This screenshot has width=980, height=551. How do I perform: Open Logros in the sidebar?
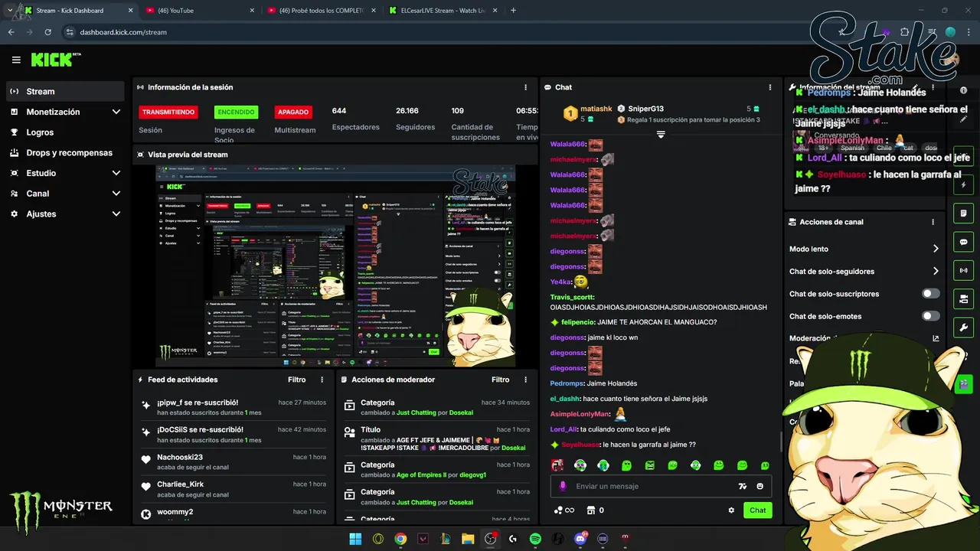tap(65, 132)
